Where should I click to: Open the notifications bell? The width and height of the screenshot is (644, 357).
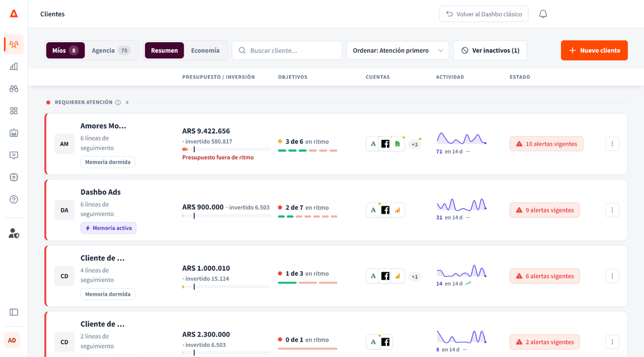pyautogui.click(x=543, y=14)
